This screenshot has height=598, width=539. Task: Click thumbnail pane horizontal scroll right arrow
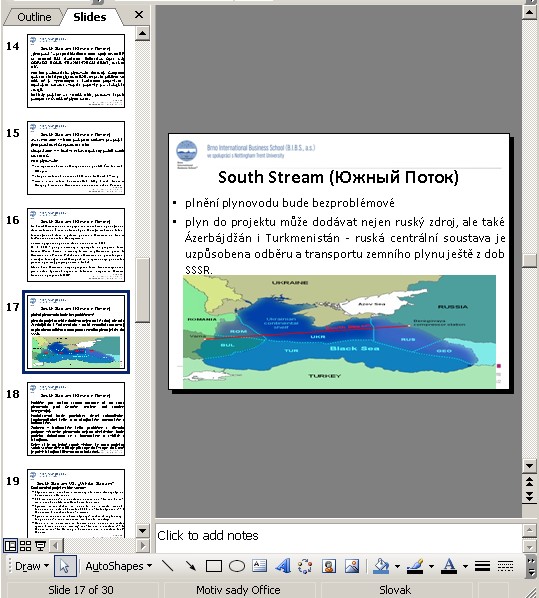point(142,546)
